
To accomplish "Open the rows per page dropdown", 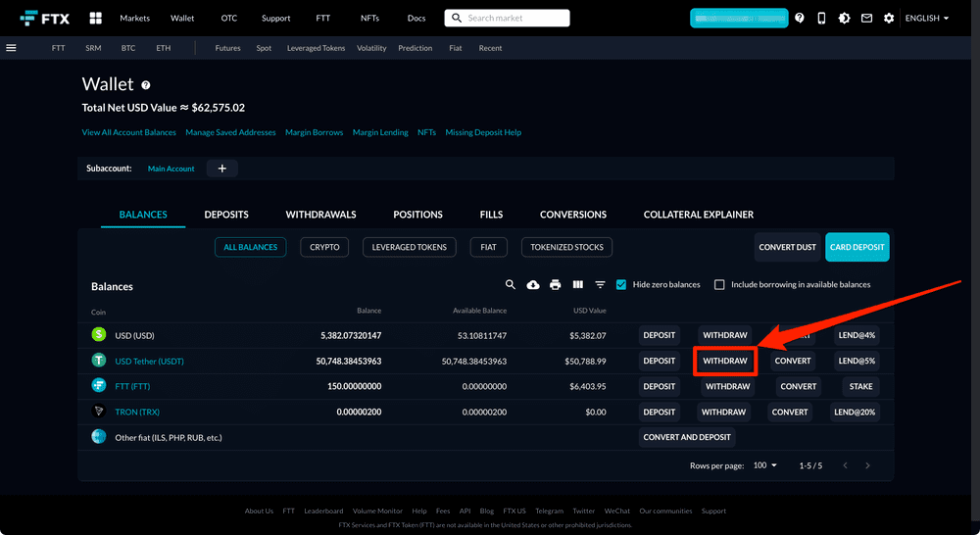I will click(765, 465).
